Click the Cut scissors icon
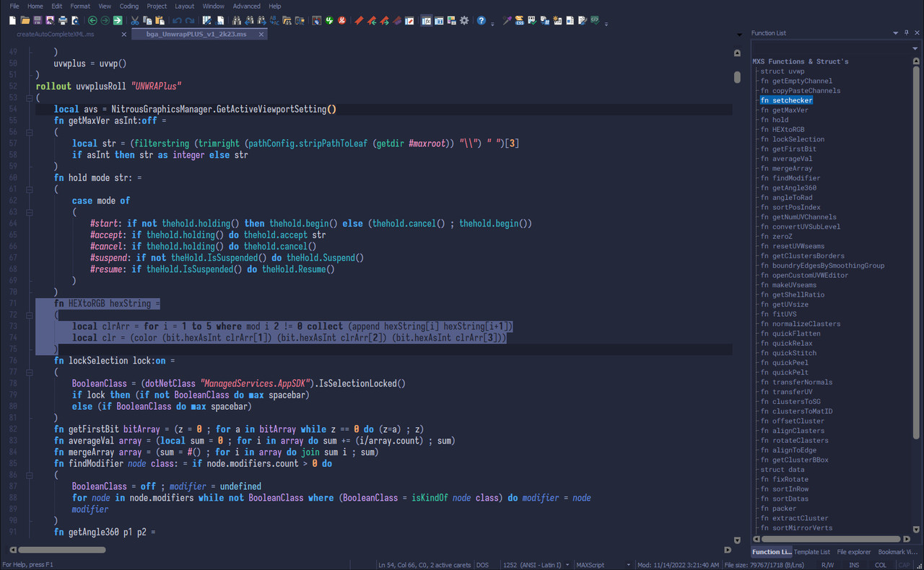Image resolution: width=924 pixels, height=570 pixels. coord(134,20)
